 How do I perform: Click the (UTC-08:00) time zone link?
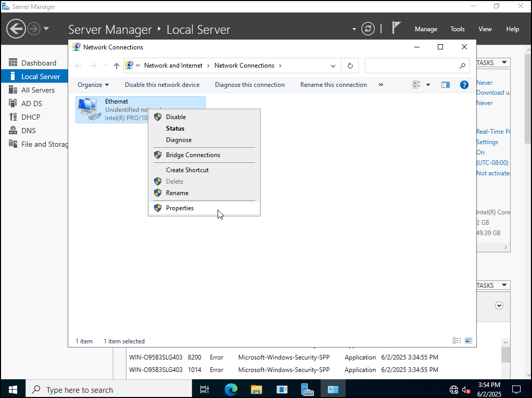coord(492,163)
